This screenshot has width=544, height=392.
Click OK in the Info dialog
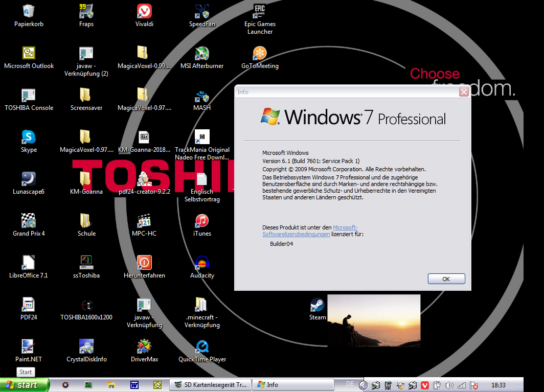(446, 279)
